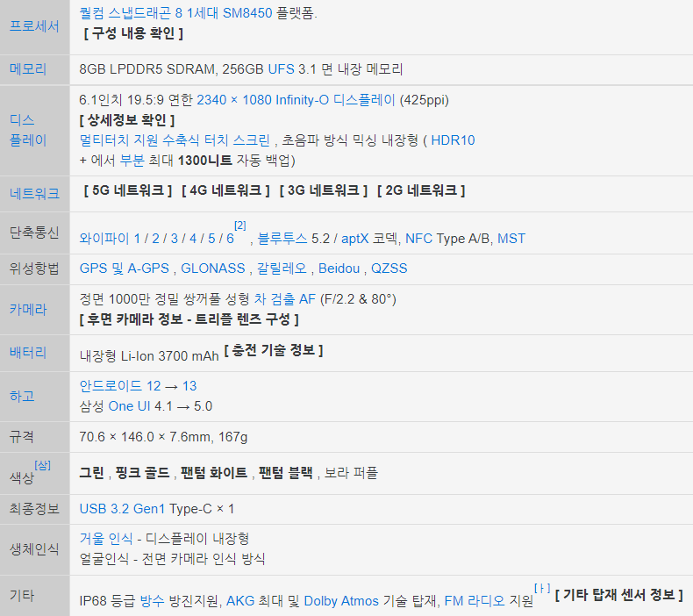Image resolution: width=693 pixels, height=616 pixels.
Task: Open the GPS 및 A-GPS link
Action: [125, 269]
